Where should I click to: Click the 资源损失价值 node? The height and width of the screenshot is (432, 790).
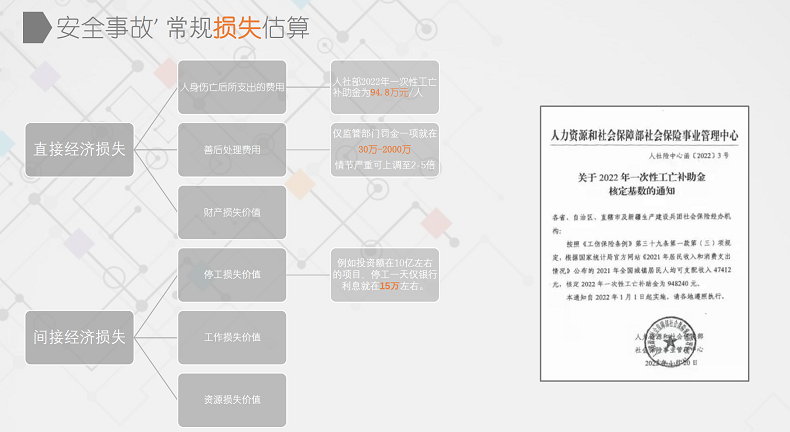232,399
